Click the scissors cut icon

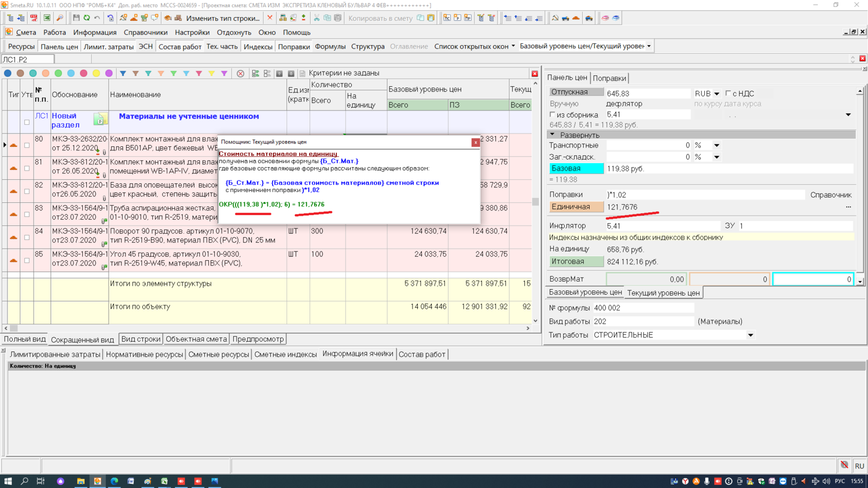tap(317, 18)
